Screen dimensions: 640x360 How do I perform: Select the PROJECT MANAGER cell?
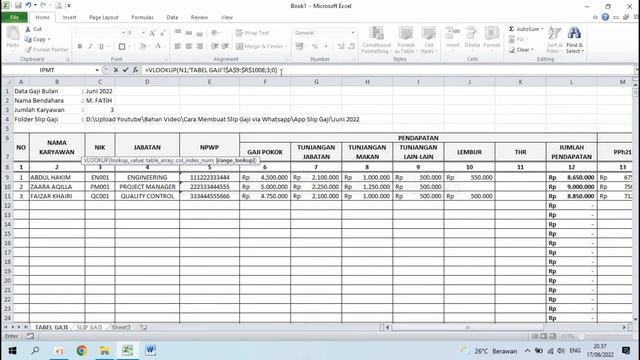click(147, 187)
